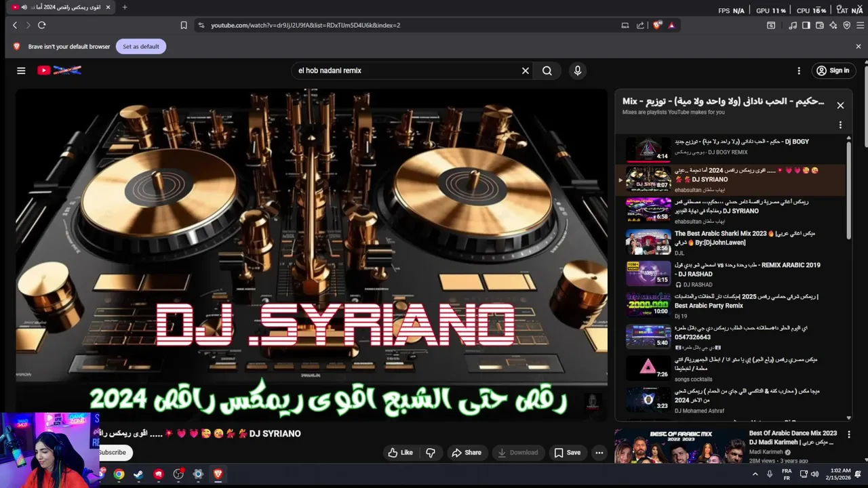This screenshot has height=488, width=868.
Task: Play the Best Arabic Party Remix video
Action: pyautogui.click(x=731, y=306)
